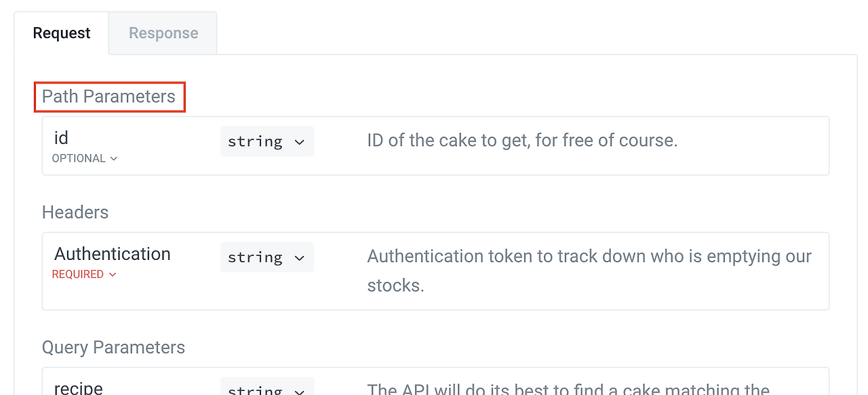The width and height of the screenshot is (868, 395).
Task: Select the Authentication parameter name
Action: [x=113, y=254]
